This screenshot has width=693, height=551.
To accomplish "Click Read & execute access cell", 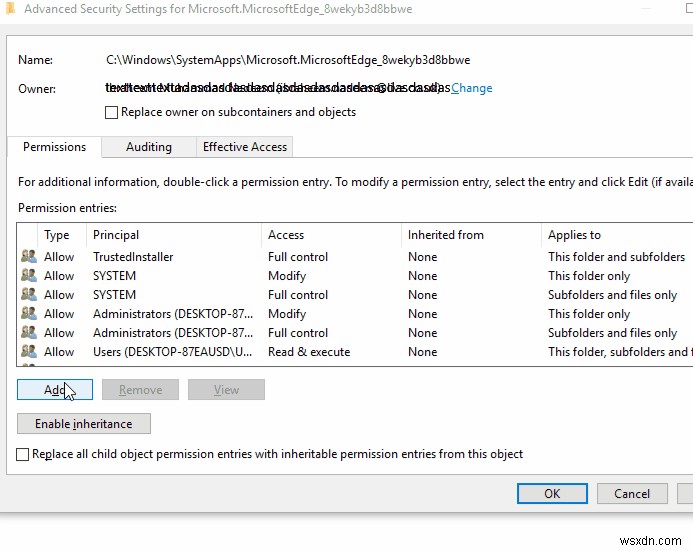I will click(x=309, y=352).
